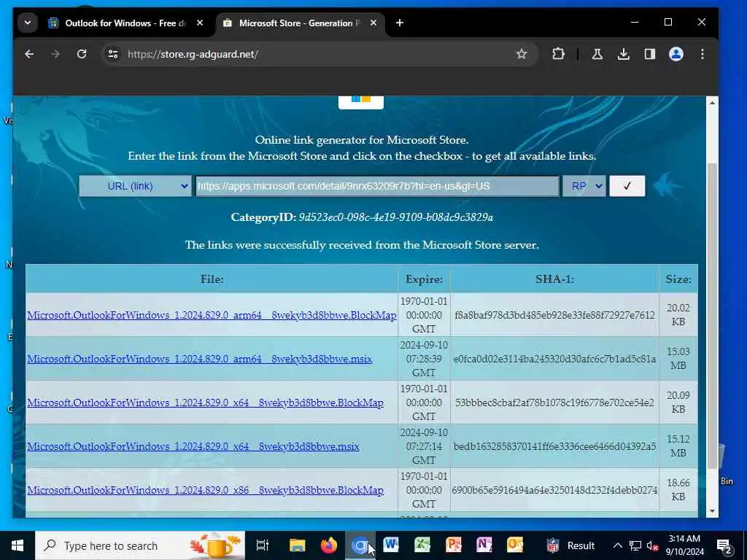Open Chrome three-dot menu
The width and height of the screenshot is (747, 560).
coord(703,54)
